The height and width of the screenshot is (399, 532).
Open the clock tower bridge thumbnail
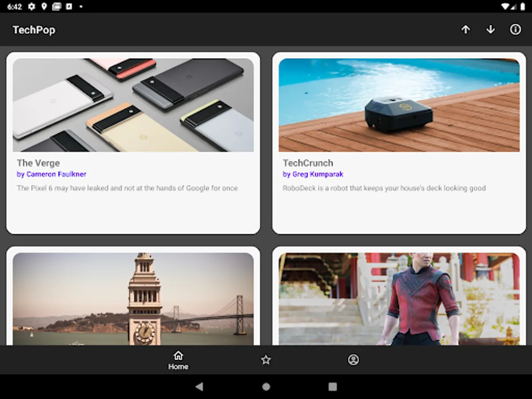133,299
